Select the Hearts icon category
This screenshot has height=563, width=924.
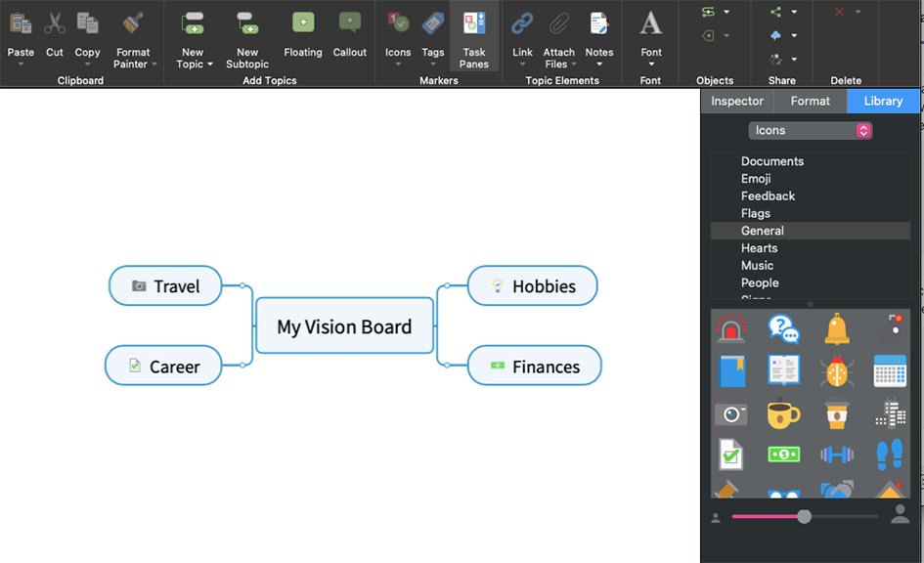[759, 248]
